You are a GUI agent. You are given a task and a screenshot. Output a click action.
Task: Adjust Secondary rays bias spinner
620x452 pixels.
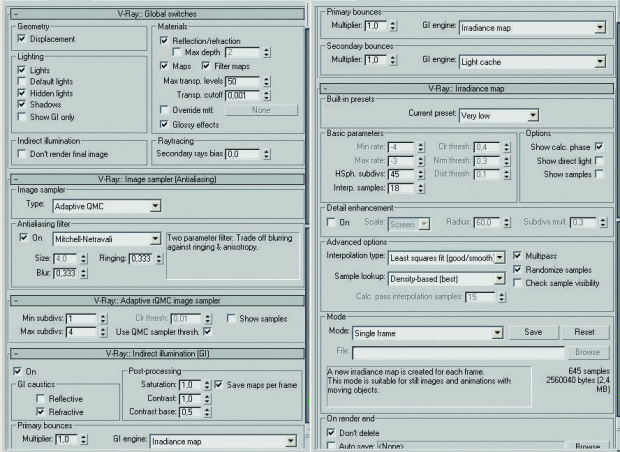(267, 154)
